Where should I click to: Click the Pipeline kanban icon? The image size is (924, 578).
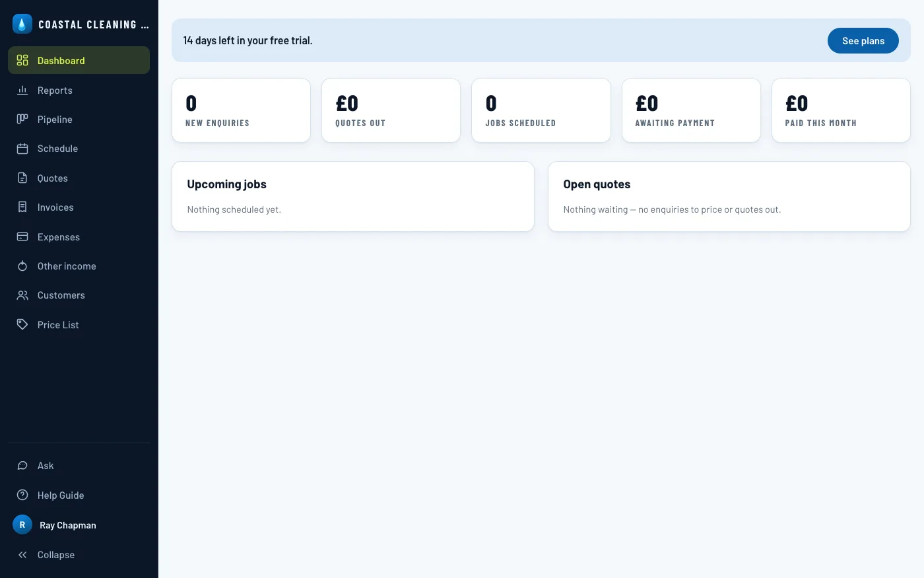22,120
